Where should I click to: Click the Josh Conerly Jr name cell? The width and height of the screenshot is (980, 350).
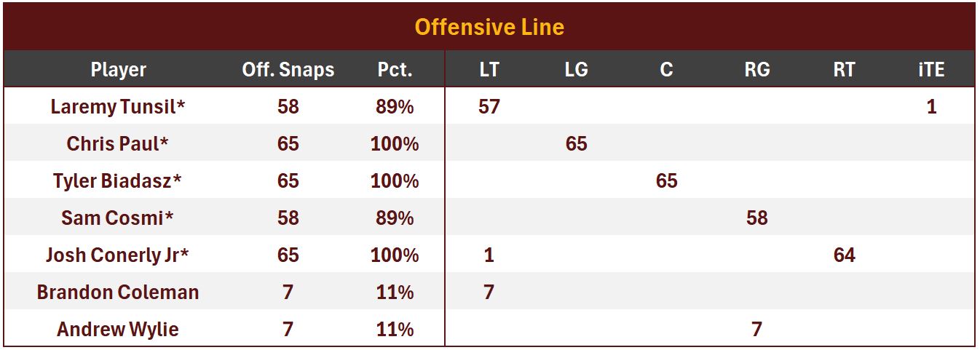pos(118,255)
